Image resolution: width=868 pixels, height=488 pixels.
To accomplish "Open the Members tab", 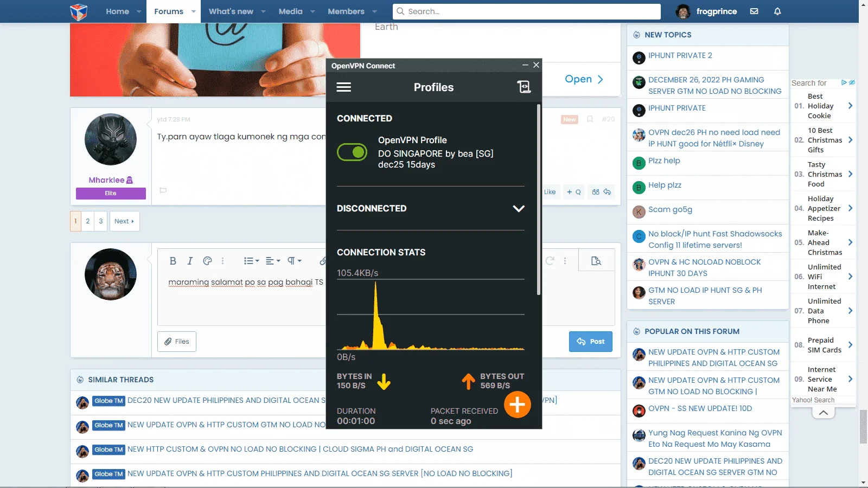I will point(346,11).
